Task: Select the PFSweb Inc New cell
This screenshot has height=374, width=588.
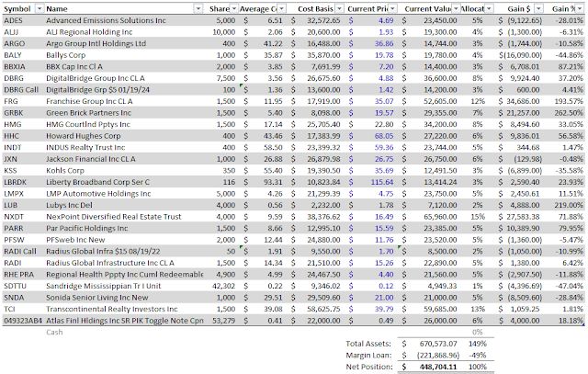Action: tap(75, 240)
